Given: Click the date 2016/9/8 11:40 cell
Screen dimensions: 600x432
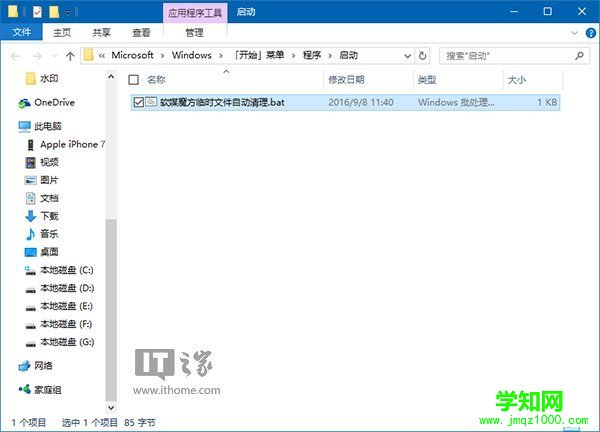Looking at the screenshot, I should point(361,102).
